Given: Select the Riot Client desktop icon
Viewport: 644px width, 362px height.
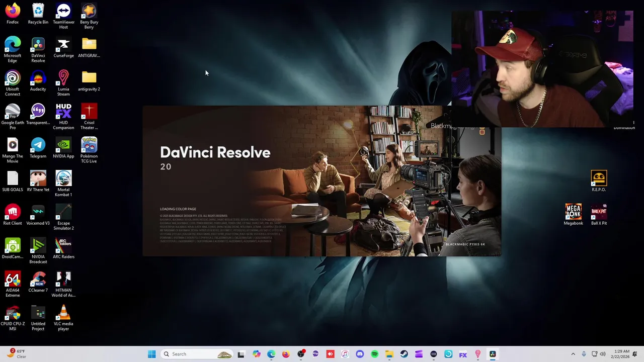Looking at the screenshot, I should click(13, 215).
